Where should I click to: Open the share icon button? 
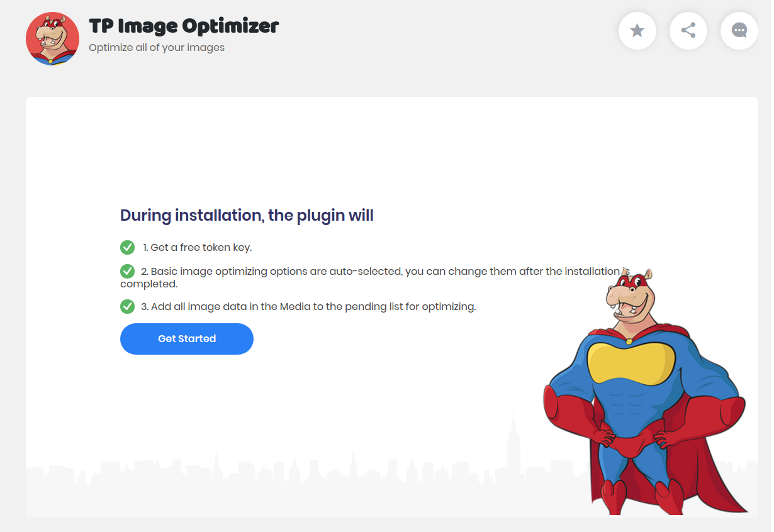click(x=688, y=30)
